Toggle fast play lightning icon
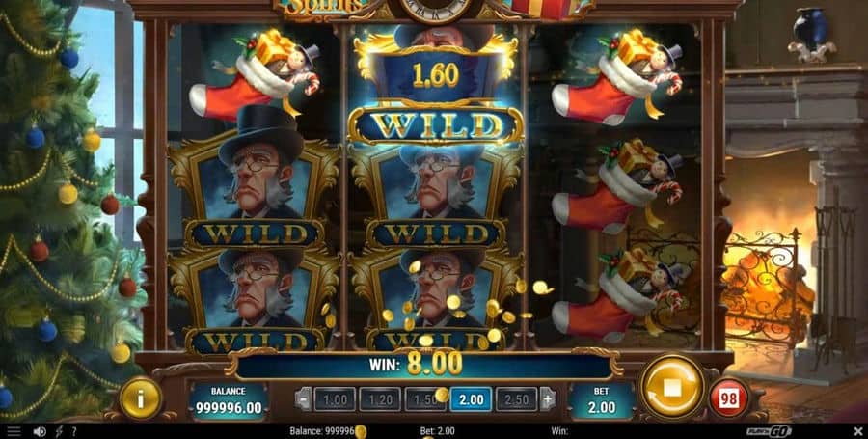This screenshot has width=868, height=439. click(58, 431)
